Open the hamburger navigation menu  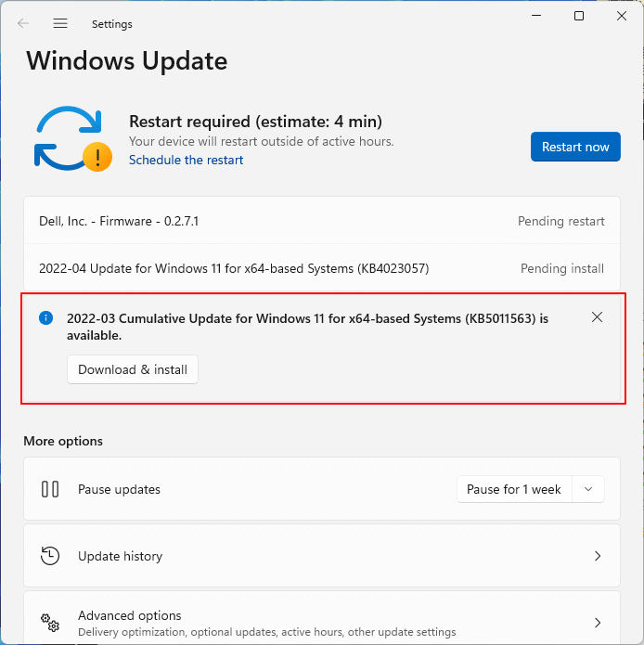(x=60, y=23)
